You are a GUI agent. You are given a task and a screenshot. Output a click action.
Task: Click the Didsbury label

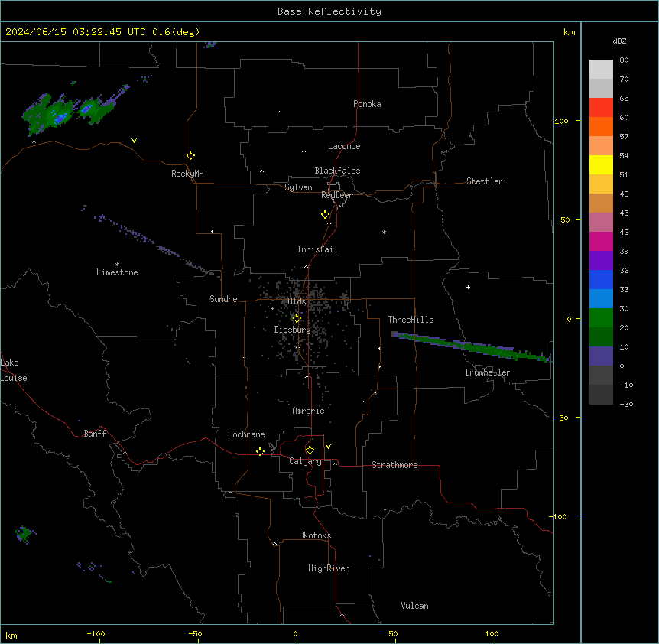pos(293,330)
